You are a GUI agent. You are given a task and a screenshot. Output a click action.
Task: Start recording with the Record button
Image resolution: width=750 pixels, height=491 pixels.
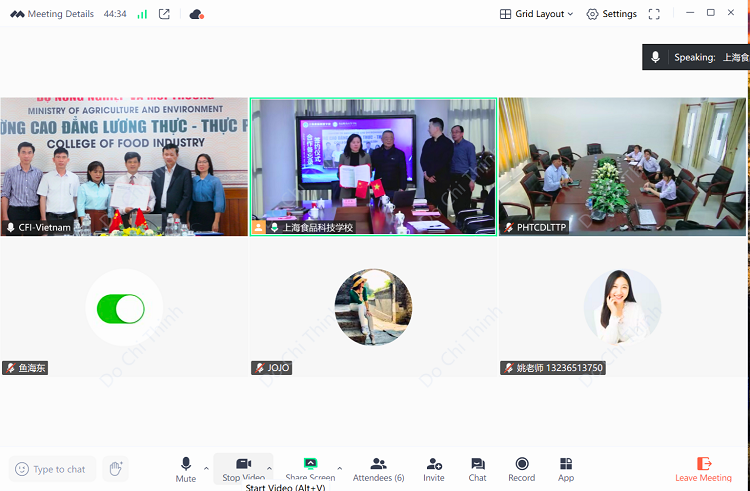521,468
